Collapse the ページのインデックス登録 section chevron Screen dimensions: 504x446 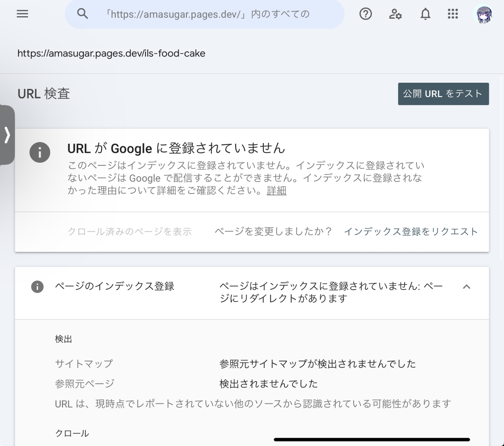467,287
